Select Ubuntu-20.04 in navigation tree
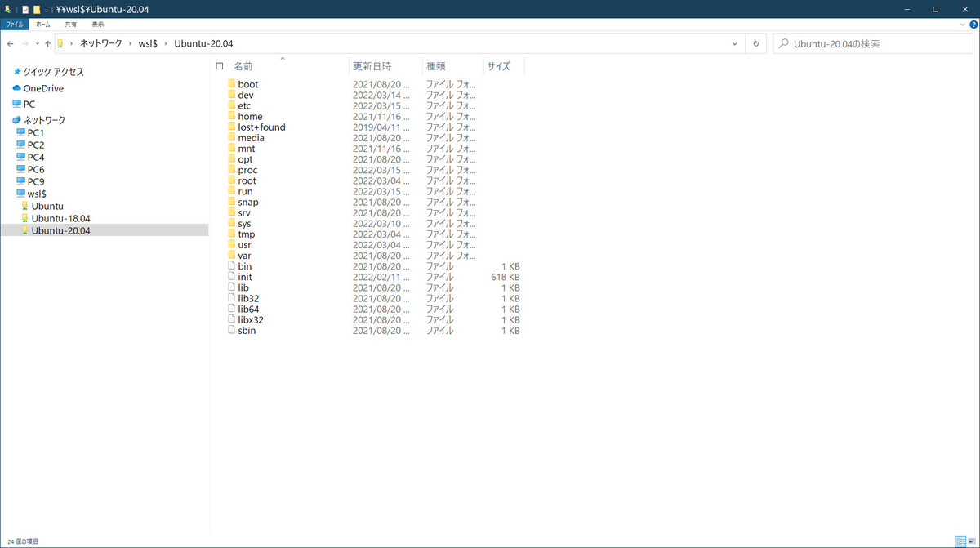Viewport: 980px width, 548px height. [56, 230]
